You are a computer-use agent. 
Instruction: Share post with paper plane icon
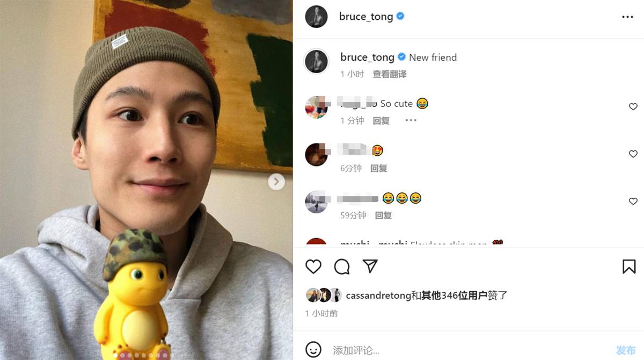[x=370, y=266]
